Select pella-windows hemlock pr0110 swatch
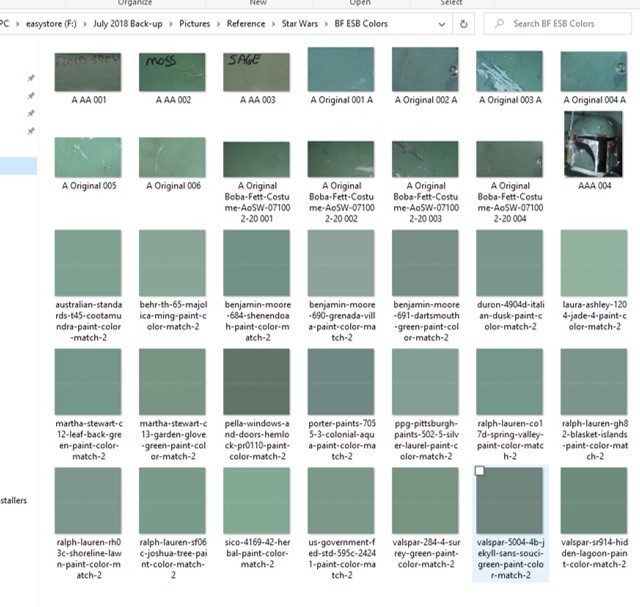Viewport: 640px width, 607px height. (x=257, y=382)
